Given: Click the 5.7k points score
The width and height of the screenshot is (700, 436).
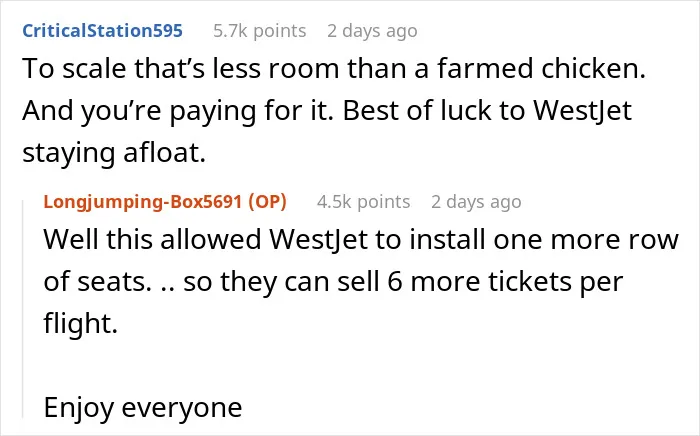Looking at the screenshot, I should pyautogui.click(x=260, y=31).
